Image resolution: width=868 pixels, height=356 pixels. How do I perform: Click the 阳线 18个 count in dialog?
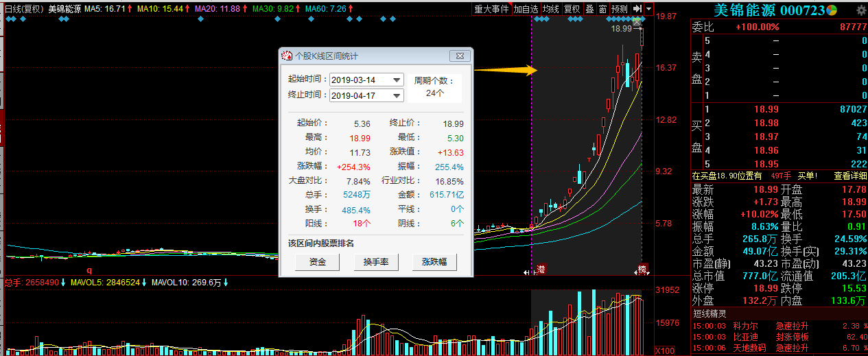362,223
